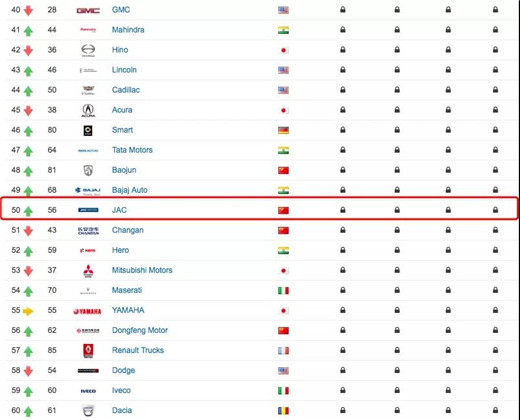
Task: Click the GMC brand logo
Action: [88, 11]
